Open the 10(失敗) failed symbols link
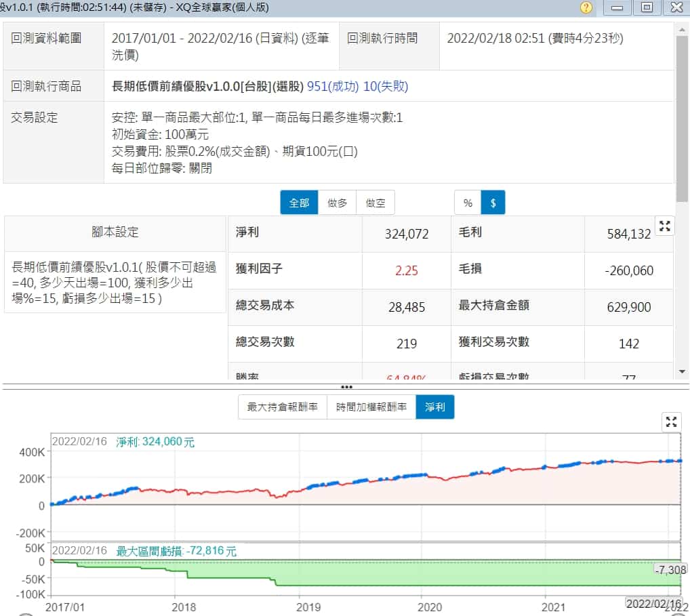This screenshot has height=616, width=690. (386, 87)
